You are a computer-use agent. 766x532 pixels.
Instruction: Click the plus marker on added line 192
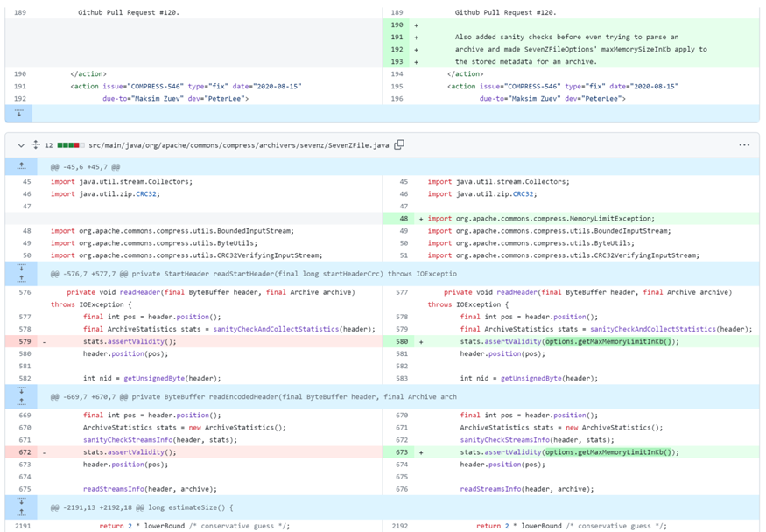tap(416, 50)
